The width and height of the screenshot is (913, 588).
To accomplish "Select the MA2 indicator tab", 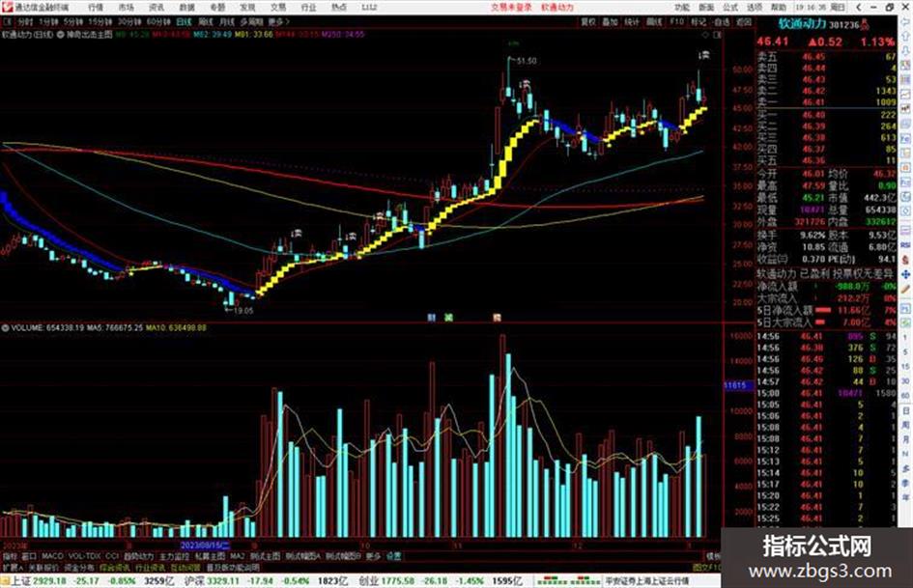I will [237, 556].
